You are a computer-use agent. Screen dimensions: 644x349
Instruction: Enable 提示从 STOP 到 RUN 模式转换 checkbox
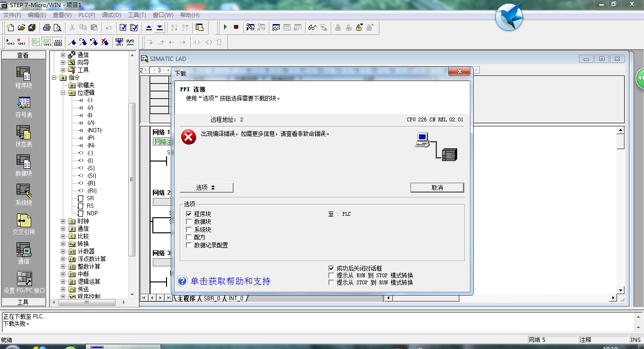(331, 282)
